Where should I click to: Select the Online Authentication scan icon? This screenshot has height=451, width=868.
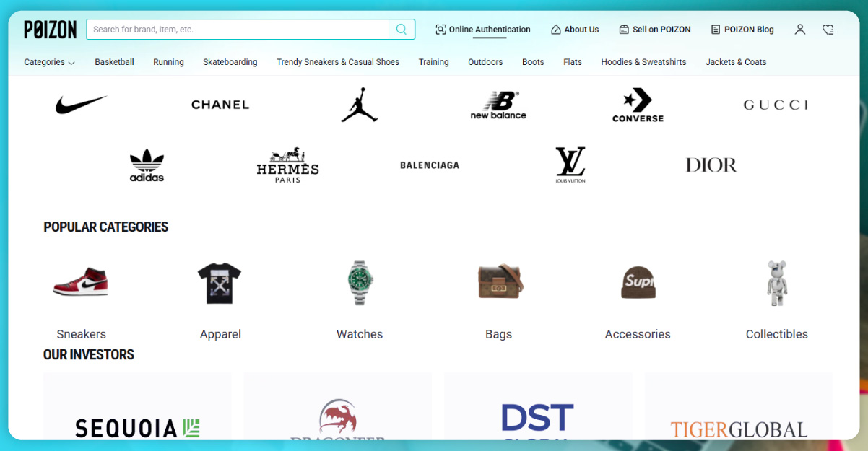(440, 30)
